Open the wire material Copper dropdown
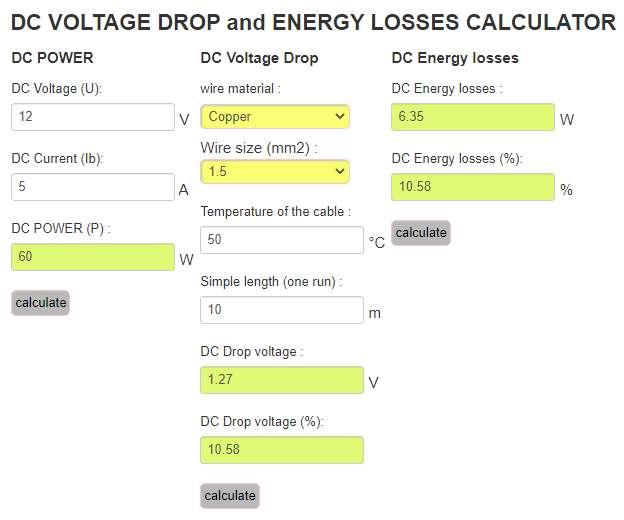 tap(275, 117)
